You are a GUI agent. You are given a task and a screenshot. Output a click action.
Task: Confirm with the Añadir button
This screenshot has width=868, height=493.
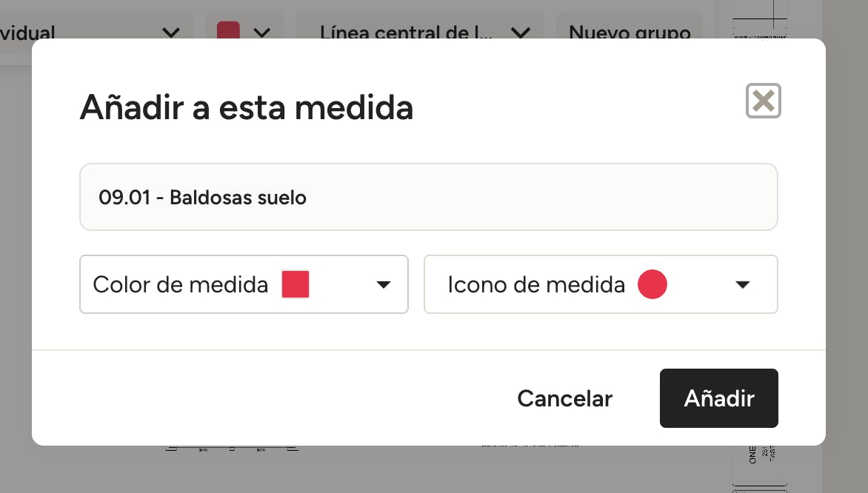[x=718, y=398]
